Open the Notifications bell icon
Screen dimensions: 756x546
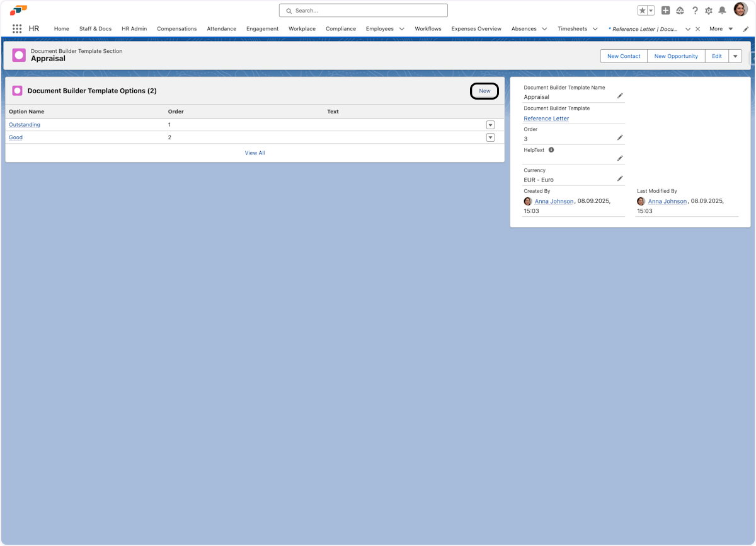pos(722,11)
